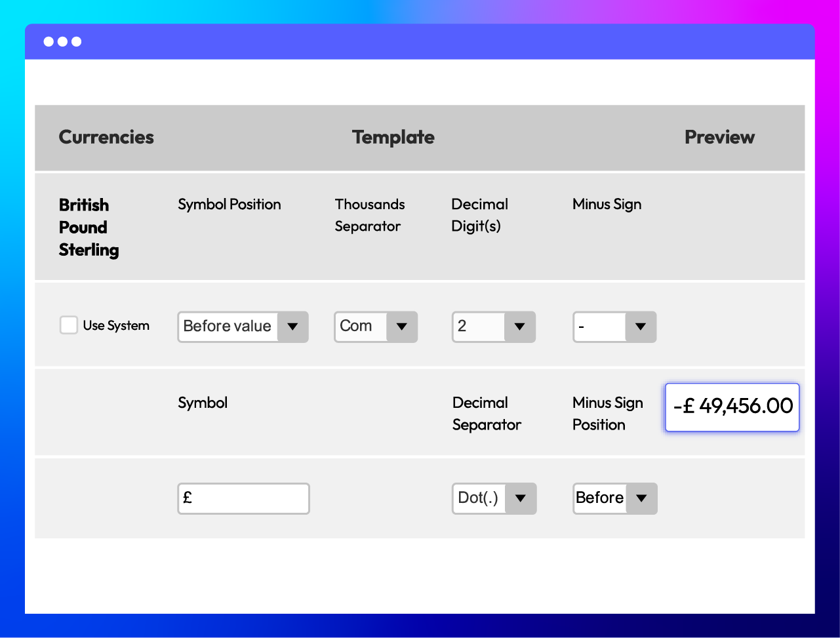Click the Symbol input field containing £

(243, 498)
